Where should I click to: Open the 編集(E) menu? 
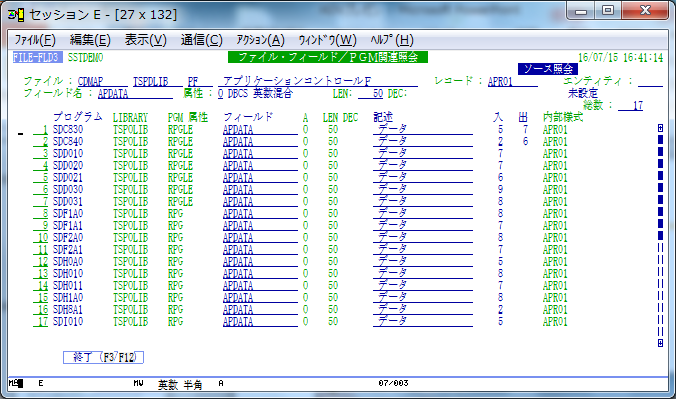(x=90, y=40)
